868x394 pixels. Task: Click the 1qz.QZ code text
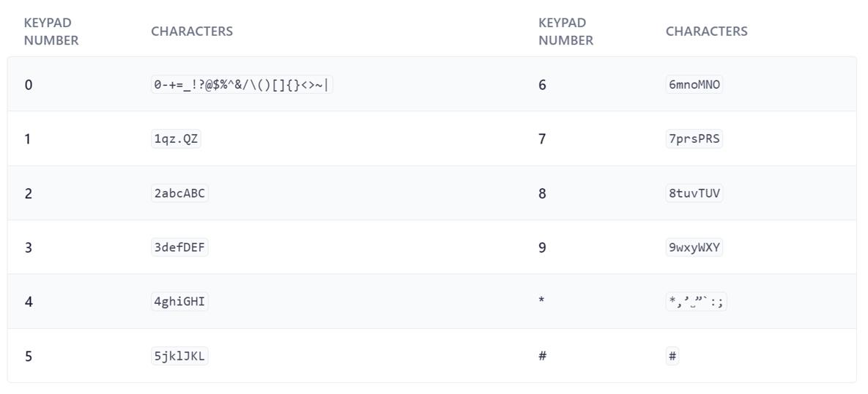coord(176,139)
